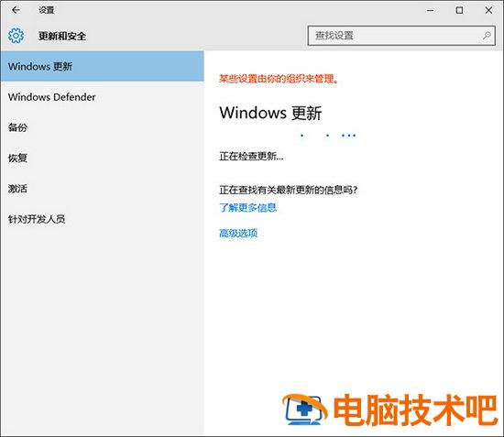Open the 备份 section

click(x=103, y=127)
